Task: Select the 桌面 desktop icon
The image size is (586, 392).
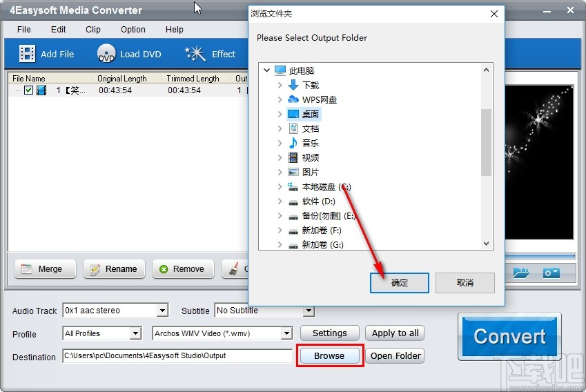Action: coord(293,114)
